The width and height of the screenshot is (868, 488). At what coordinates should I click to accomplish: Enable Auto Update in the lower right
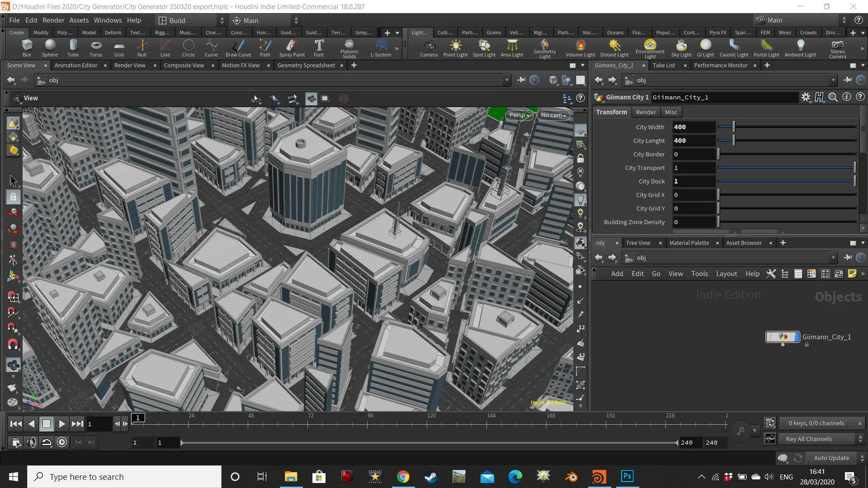[831, 458]
